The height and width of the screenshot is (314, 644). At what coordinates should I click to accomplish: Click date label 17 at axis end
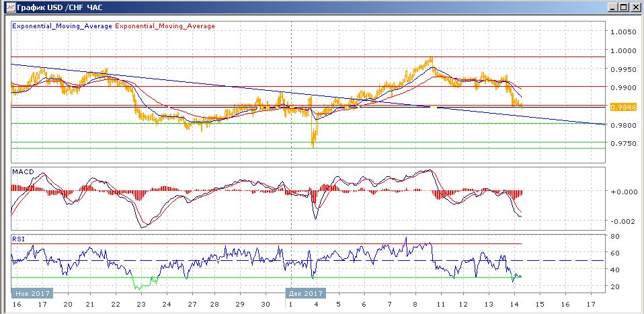590,305
